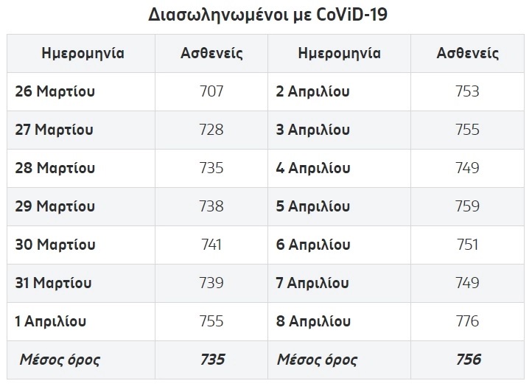The image size is (532, 392).
Task: Click the left Μέσος όρος average value 735
Action: click(212, 360)
